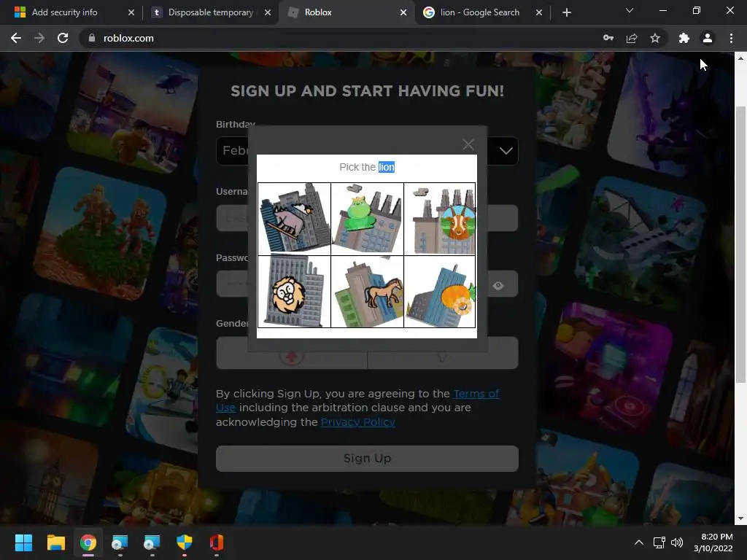Go forward in browser history
The height and width of the screenshot is (560, 747).
tap(39, 38)
